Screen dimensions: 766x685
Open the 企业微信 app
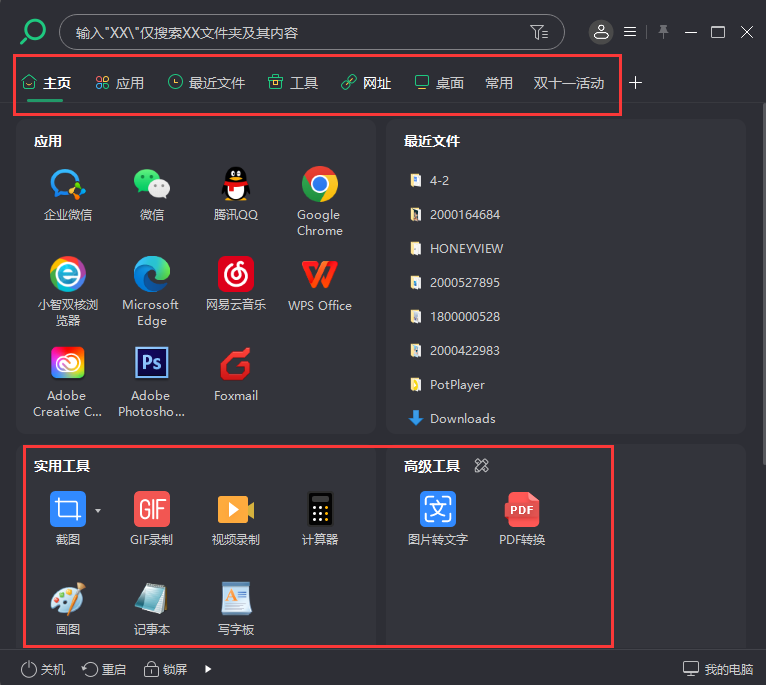pos(68,194)
